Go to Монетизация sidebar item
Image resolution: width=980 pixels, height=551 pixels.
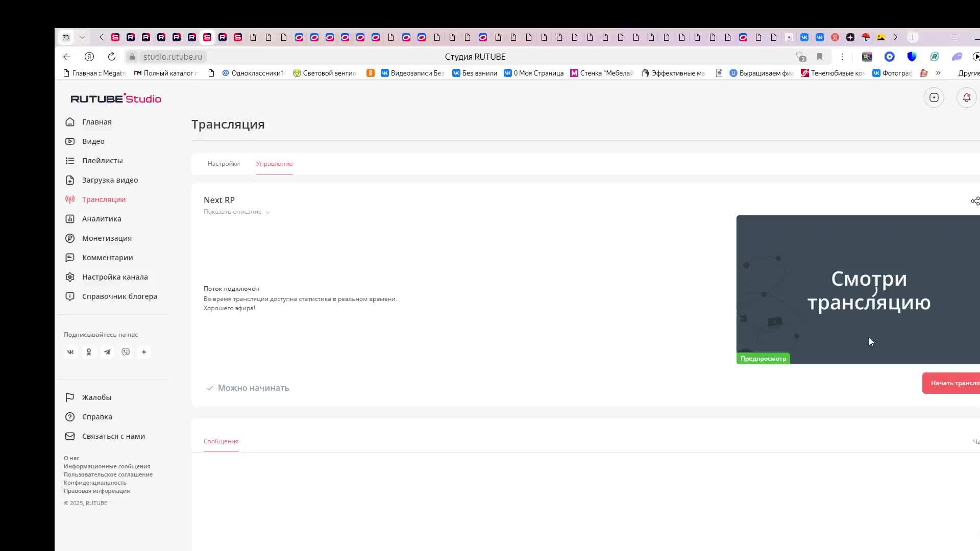107,238
